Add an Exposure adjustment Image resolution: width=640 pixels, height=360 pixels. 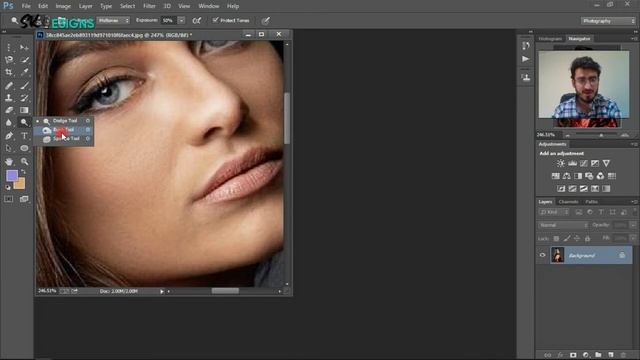[595, 163]
